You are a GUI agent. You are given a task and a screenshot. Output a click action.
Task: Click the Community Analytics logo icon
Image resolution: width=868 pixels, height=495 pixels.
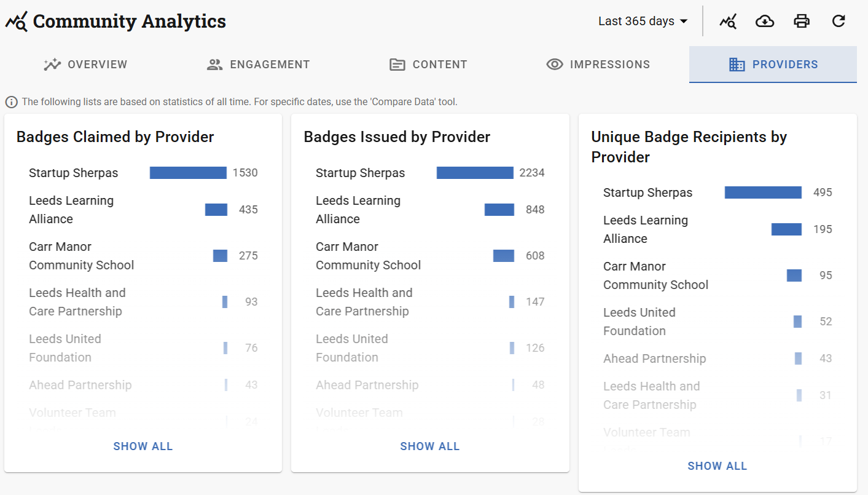pyautogui.click(x=17, y=22)
